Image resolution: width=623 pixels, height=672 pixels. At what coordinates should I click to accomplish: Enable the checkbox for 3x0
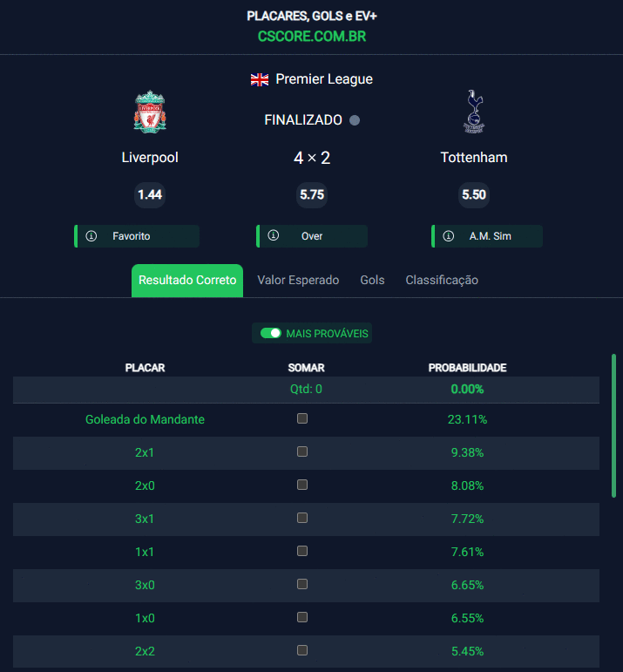(x=302, y=584)
